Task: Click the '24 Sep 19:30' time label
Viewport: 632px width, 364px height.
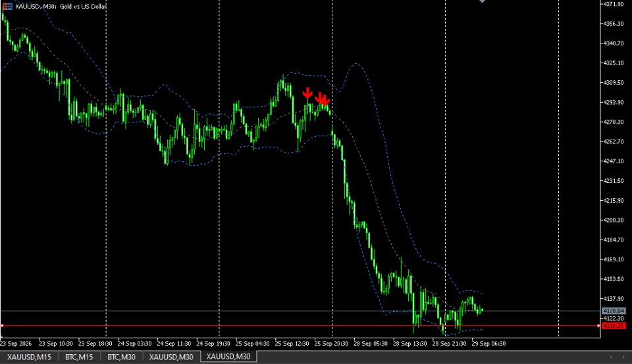Action: [213, 344]
